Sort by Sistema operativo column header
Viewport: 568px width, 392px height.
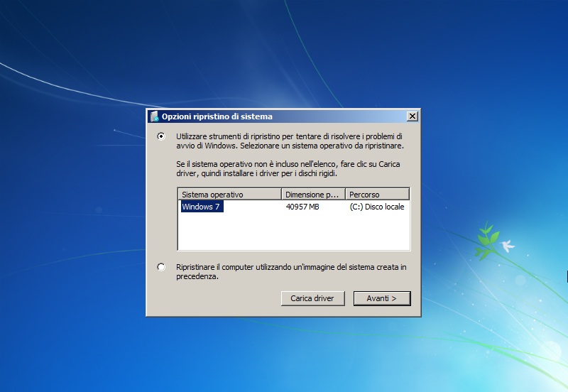[229, 194]
